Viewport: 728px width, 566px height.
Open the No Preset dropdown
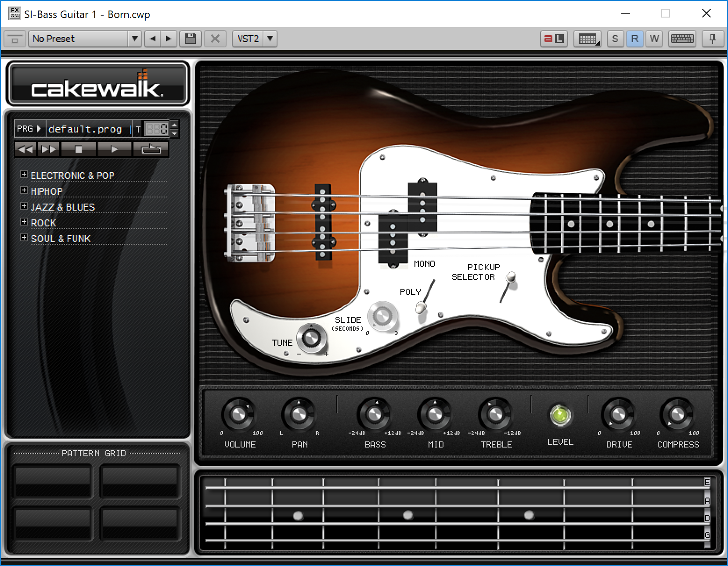(134, 39)
